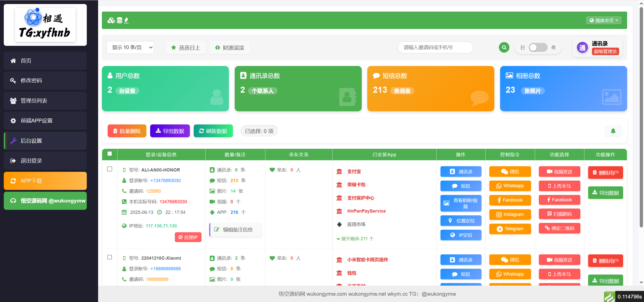This screenshot has height=302, width=644.
Task: Click 扫描群码 in first row
Action: (x=559, y=214)
